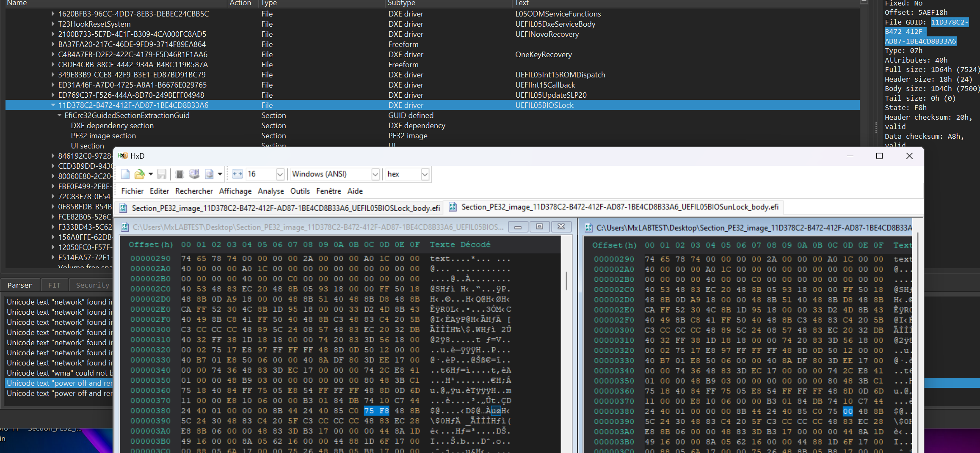Open the hex offset base dropdown
The width and height of the screenshot is (980, 453).
tap(425, 174)
